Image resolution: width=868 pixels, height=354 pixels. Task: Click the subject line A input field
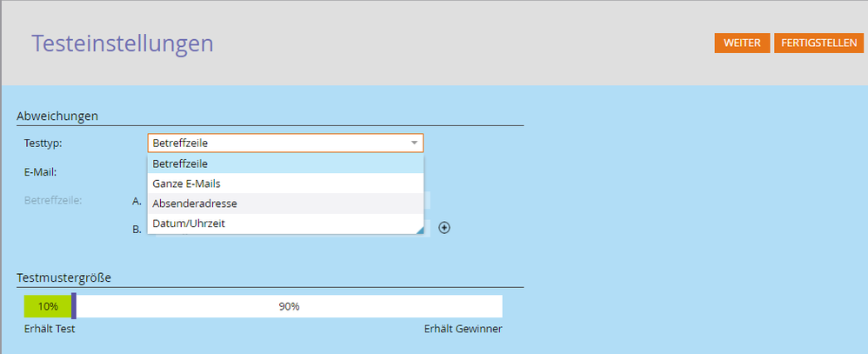click(427, 201)
